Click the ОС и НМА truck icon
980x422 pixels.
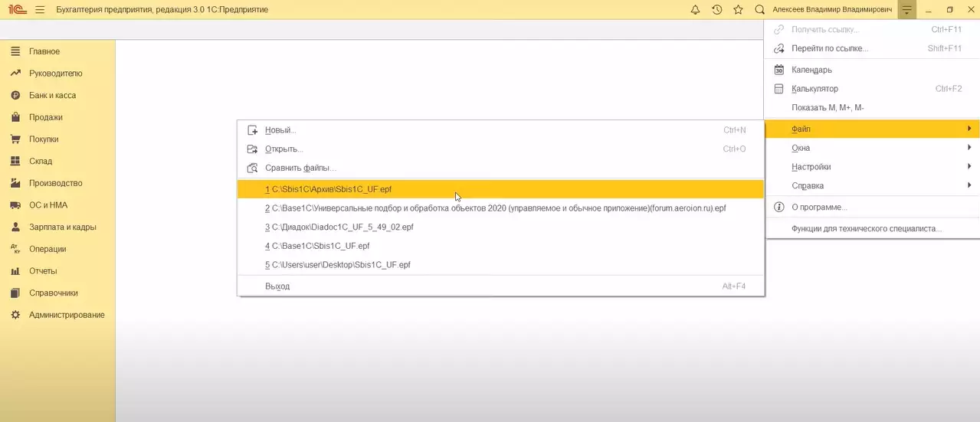[15, 205]
